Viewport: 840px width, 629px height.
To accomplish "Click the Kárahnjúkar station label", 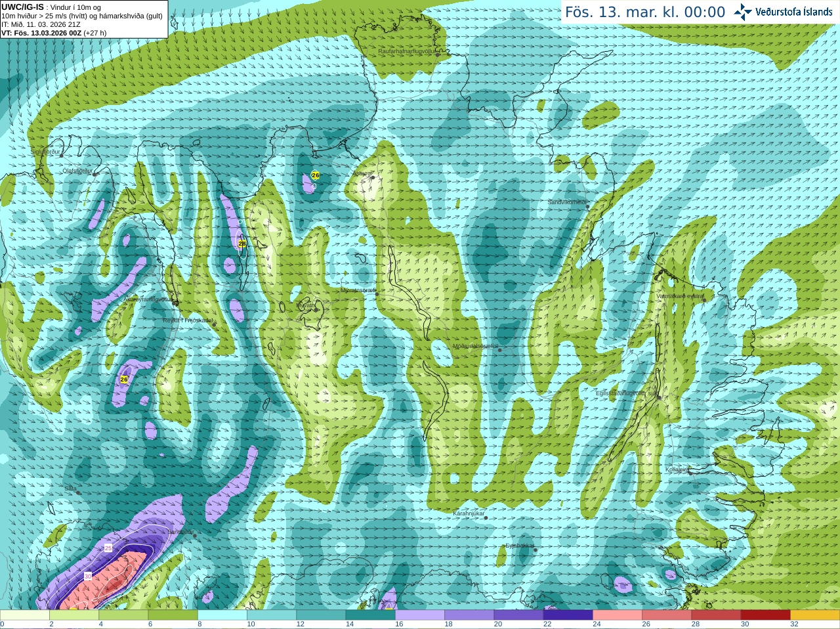I will tap(469, 513).
